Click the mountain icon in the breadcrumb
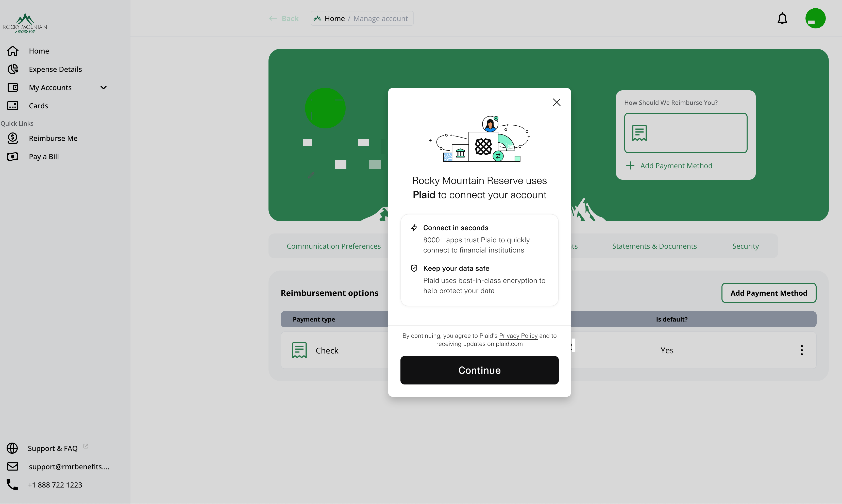This screenshot has width=842, height=504. tap(317, 18)
